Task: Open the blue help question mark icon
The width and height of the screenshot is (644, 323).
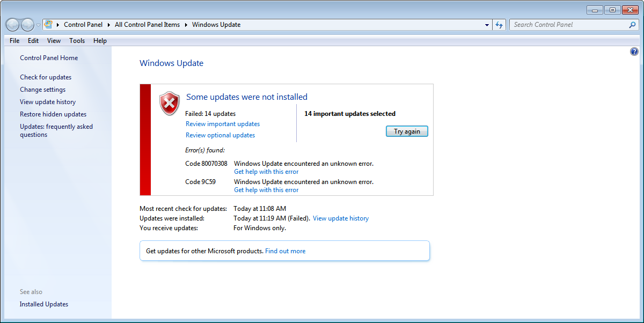Action: 634,52
